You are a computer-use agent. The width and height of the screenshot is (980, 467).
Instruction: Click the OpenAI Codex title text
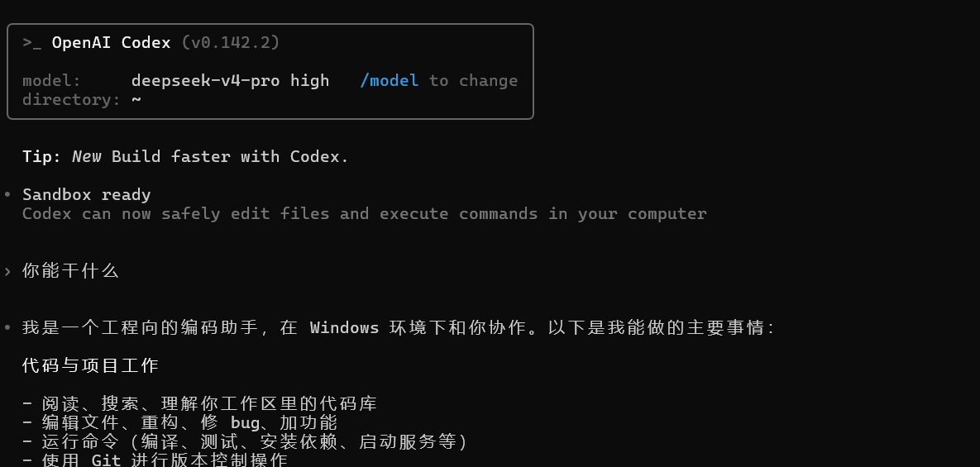[x=112, y=42]
